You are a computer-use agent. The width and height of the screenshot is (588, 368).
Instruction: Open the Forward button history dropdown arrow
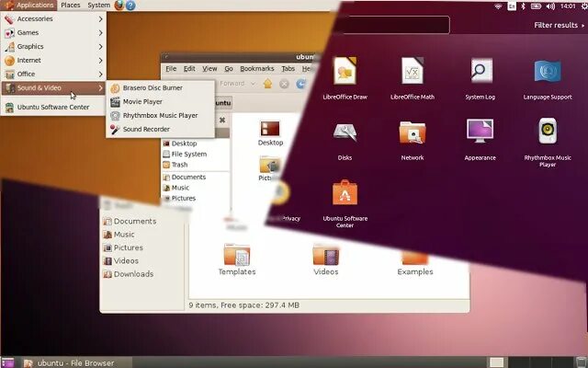click(253, 84)
